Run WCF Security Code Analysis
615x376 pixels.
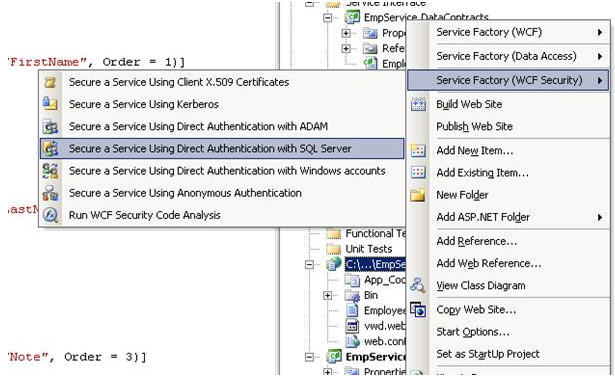pos(222,215)
